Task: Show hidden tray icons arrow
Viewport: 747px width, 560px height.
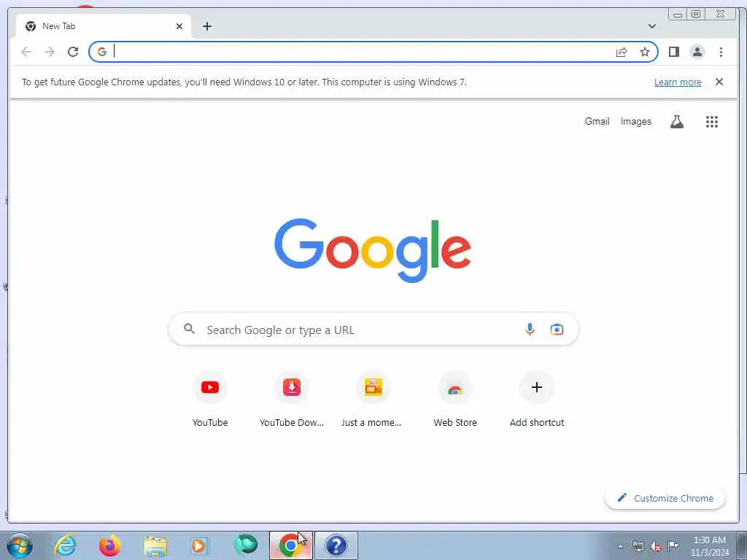Action: (620, 546)
